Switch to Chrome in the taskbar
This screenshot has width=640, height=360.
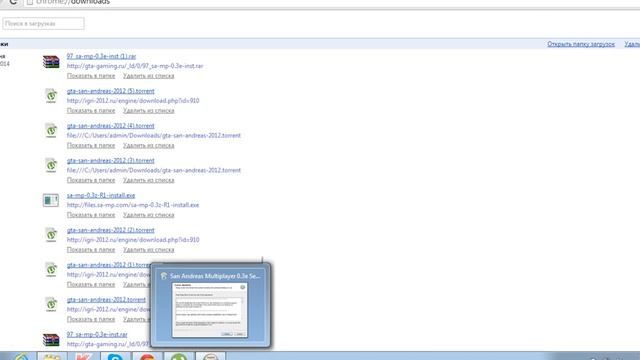pyautogui.click(x=147, y=356)
